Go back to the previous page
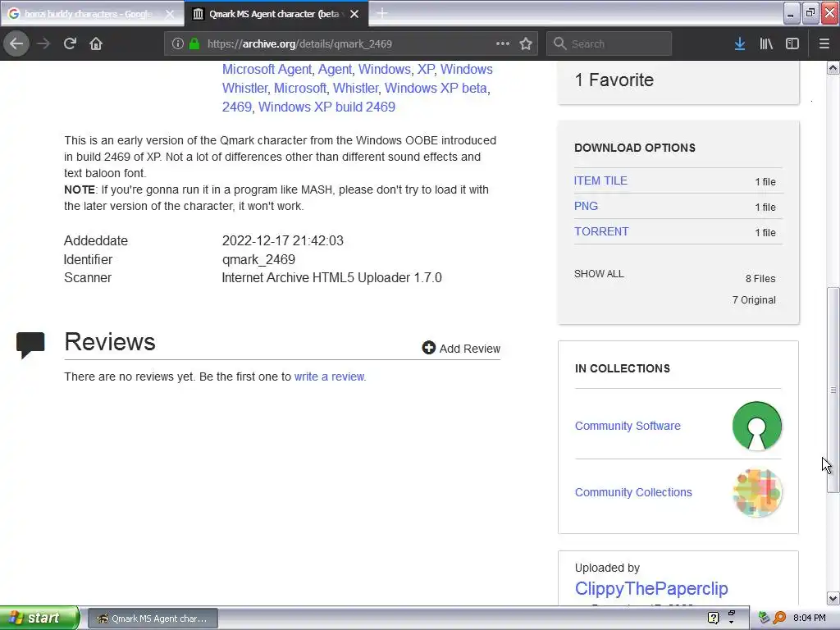 pos(16,43)
